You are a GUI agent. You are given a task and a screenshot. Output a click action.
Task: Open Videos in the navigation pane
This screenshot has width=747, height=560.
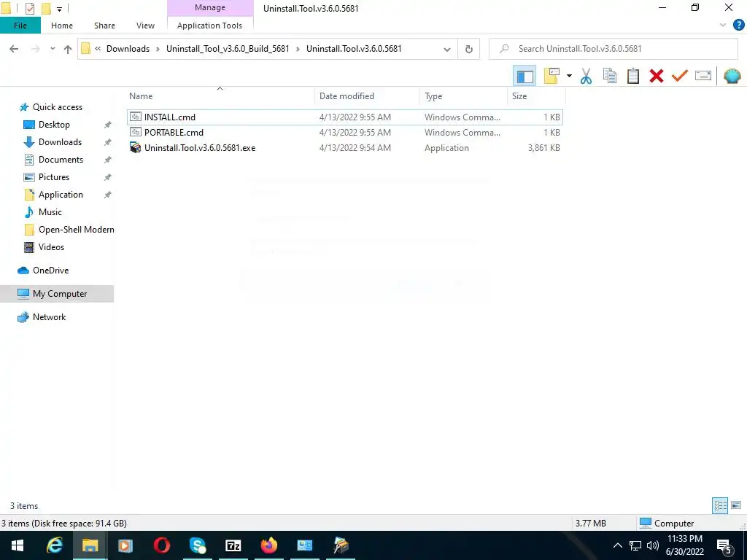coord(51,247)
